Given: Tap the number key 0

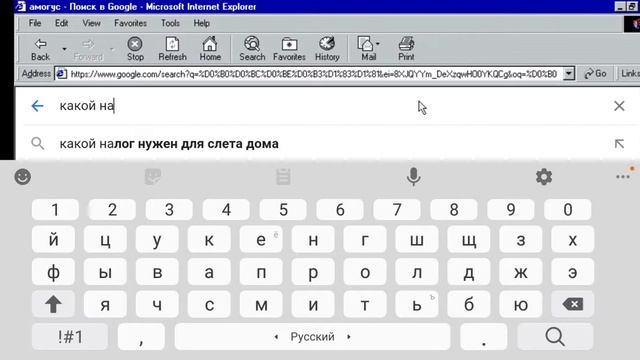Looking at the screenshot, I should coord(568,210).
